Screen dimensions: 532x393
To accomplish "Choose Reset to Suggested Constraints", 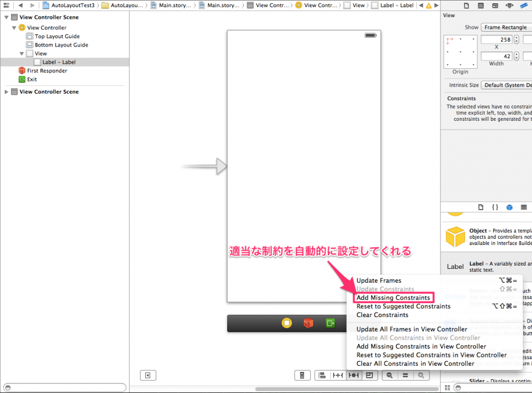I will coord(434,306).
